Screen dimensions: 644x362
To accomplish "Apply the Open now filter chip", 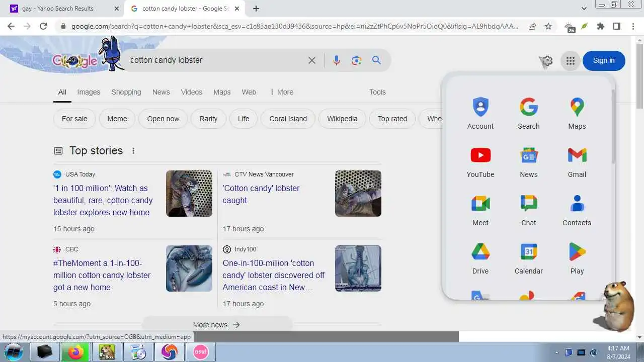I will (x=163, y=119).
